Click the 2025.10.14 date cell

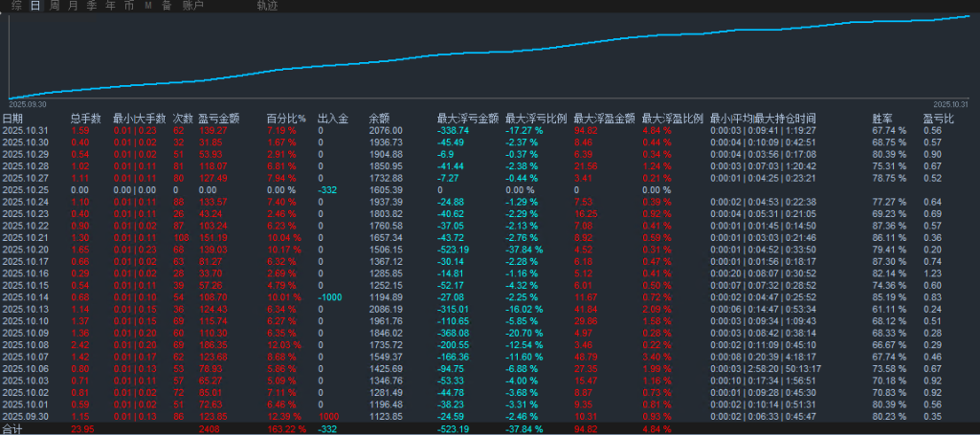[23, 297]
